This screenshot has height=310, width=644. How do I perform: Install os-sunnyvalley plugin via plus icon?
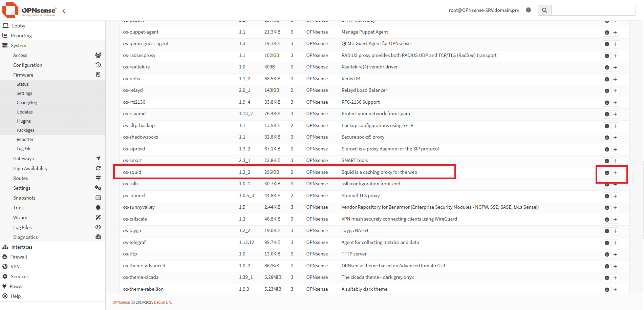point(615,208)
